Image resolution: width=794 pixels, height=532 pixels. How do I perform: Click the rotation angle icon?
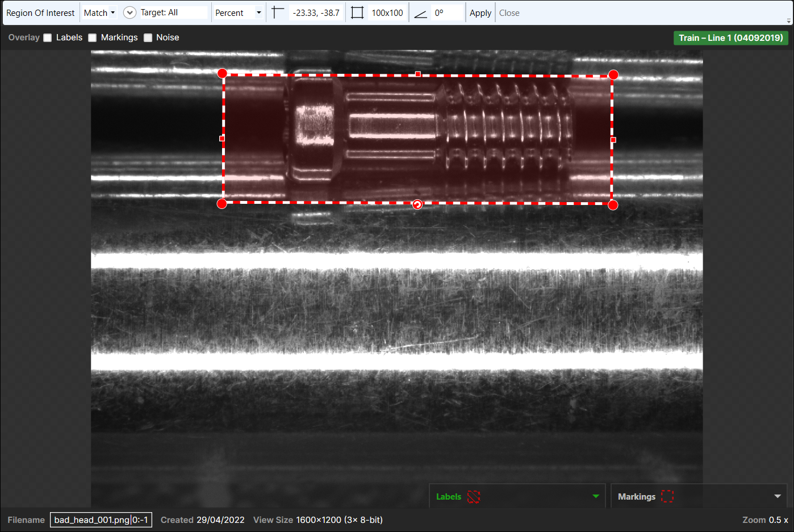420,13
